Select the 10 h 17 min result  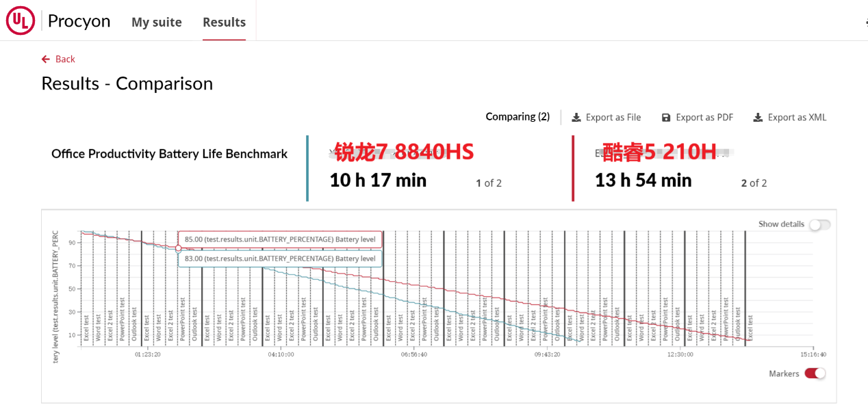[x=378, y=181]
